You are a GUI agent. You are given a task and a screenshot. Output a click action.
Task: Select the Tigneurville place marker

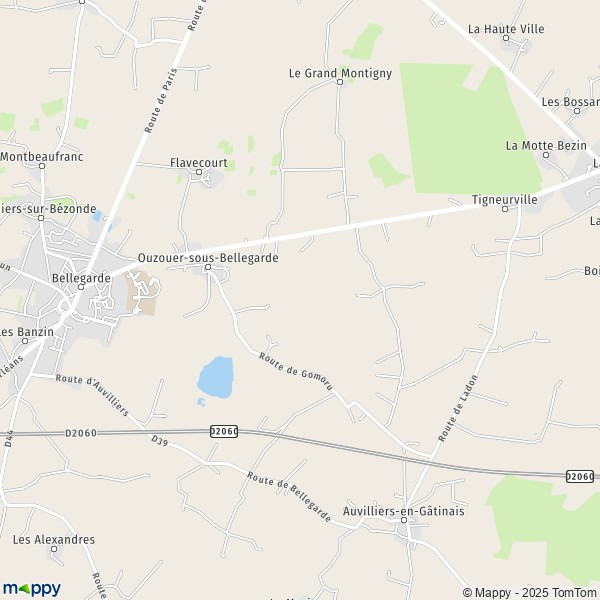point(505,209)
